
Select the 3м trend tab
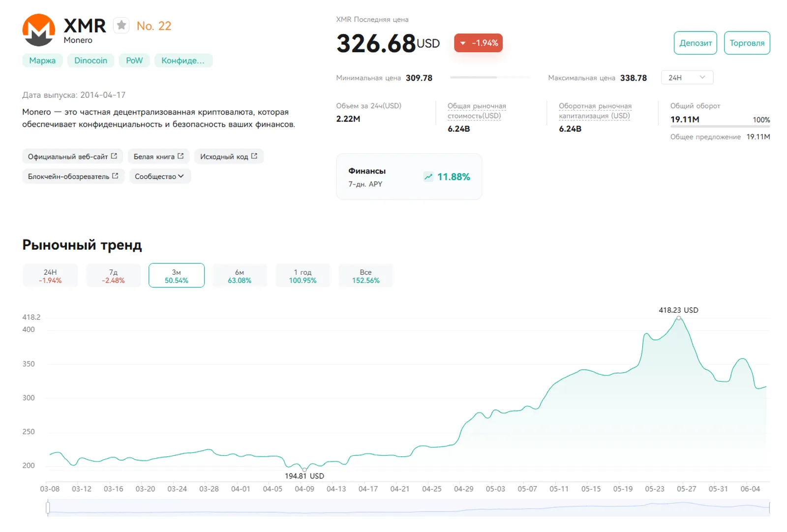point(177,276)
